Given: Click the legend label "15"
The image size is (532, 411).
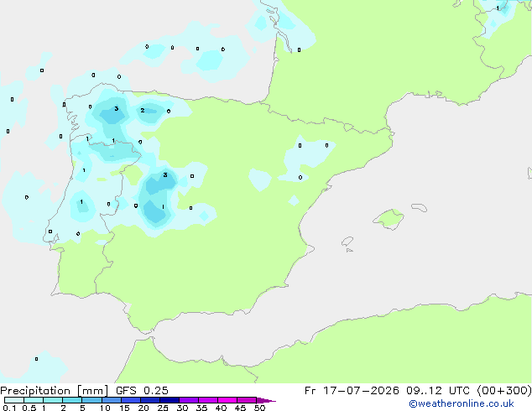Looking at the screenshot, I should coord(124,408).
